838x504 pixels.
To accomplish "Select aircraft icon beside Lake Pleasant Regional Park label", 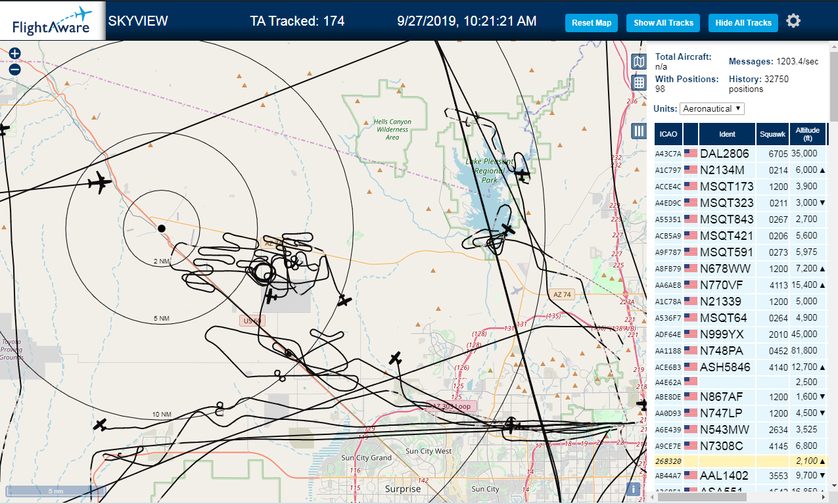I will pos(523,174).
